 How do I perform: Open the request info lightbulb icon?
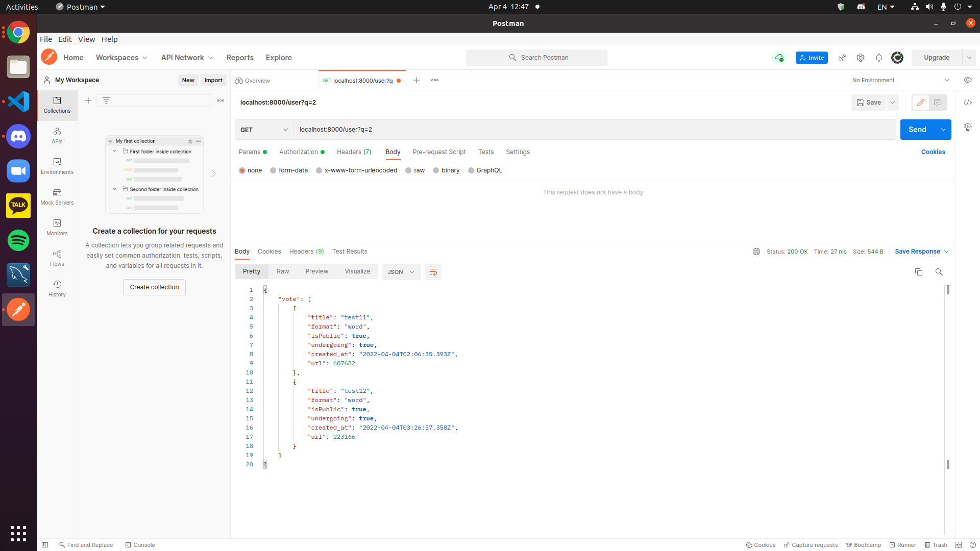point(968,127)
